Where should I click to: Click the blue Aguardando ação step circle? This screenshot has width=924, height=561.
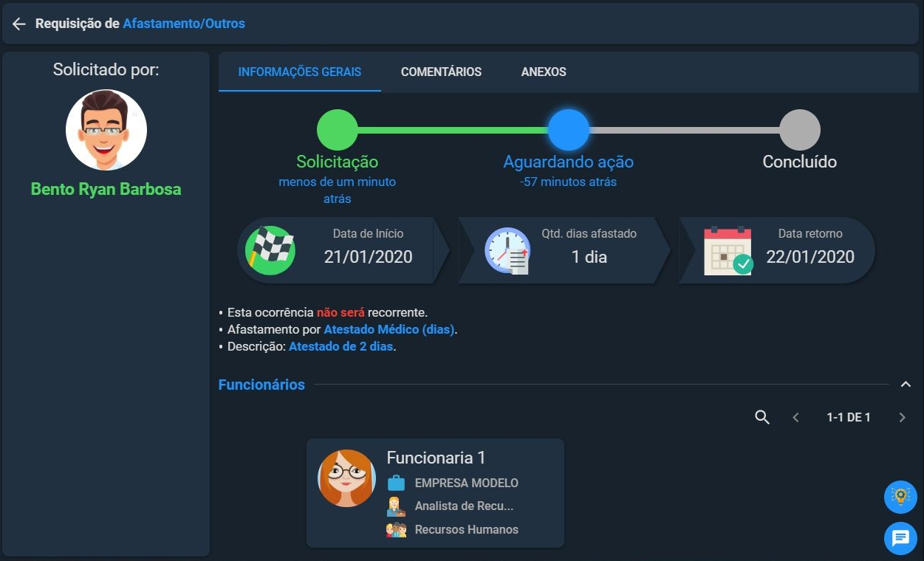tap(569, 130)
